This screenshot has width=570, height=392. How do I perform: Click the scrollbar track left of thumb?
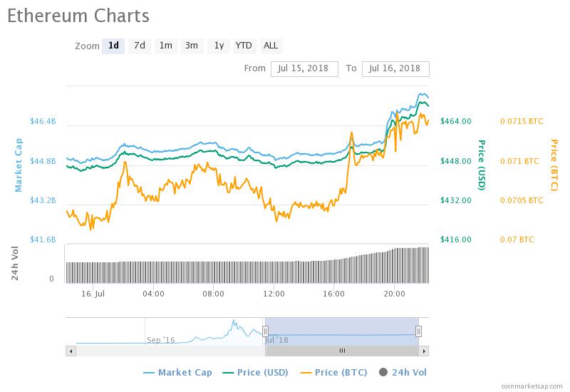tap(170, 351)
